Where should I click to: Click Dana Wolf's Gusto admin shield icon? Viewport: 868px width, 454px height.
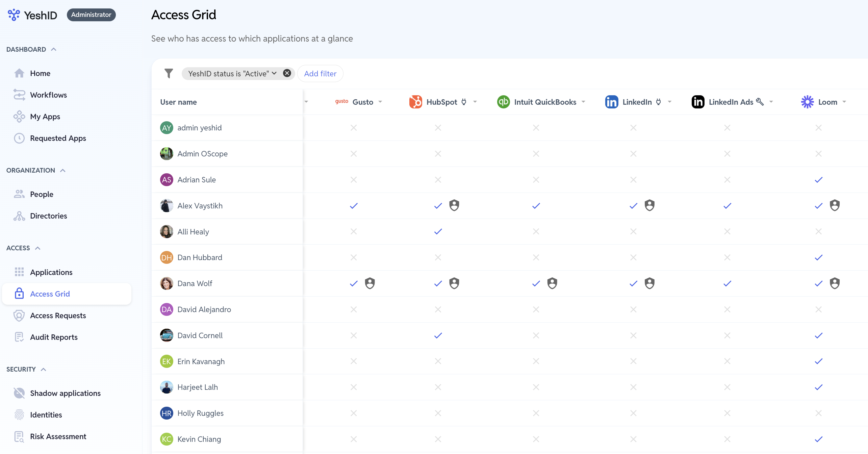pyautogui.click(x=370, y=283)
